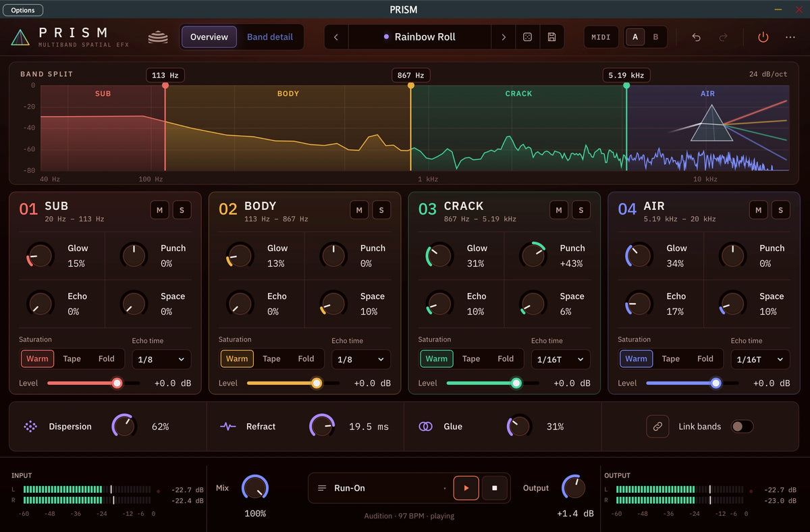
Task: Click the Dispersion dots icon
Action: [30, 427]
